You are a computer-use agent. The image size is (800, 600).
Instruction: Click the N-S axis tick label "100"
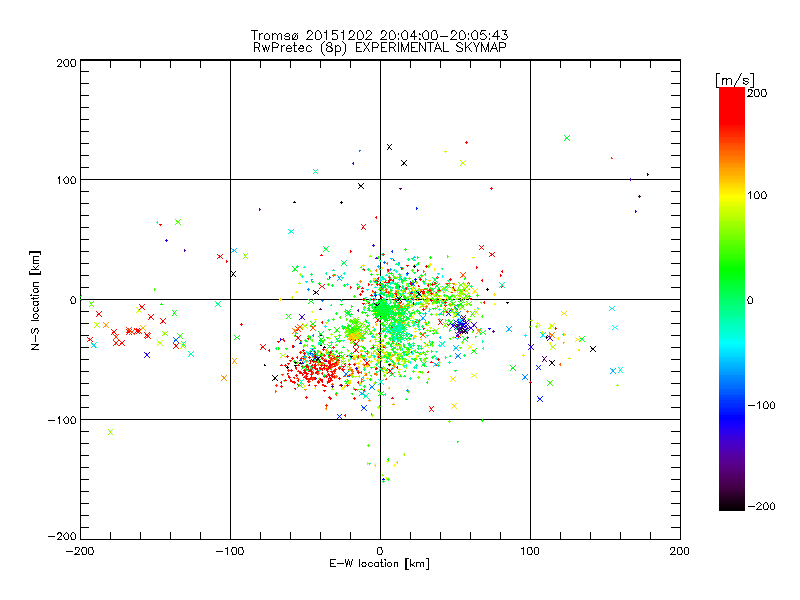pyautogui.click(x=66, y=180)
